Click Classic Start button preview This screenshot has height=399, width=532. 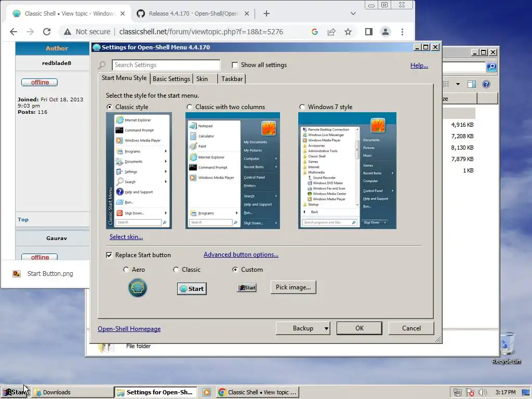(192, 289)
